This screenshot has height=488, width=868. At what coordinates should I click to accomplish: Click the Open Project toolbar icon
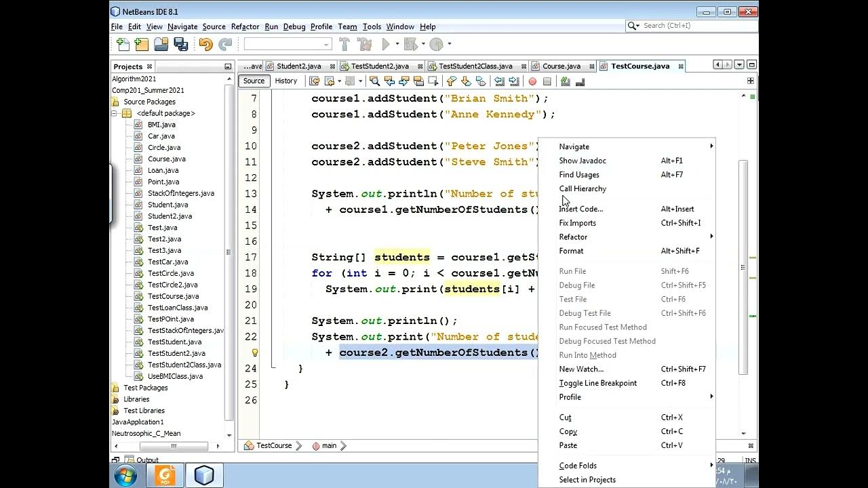(x=161, y=44)
